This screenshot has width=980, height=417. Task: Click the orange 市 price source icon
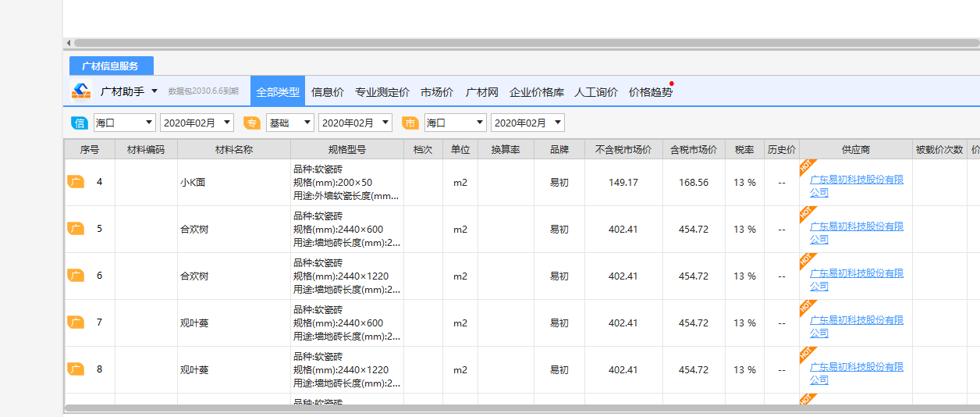[x=410, y=123]
